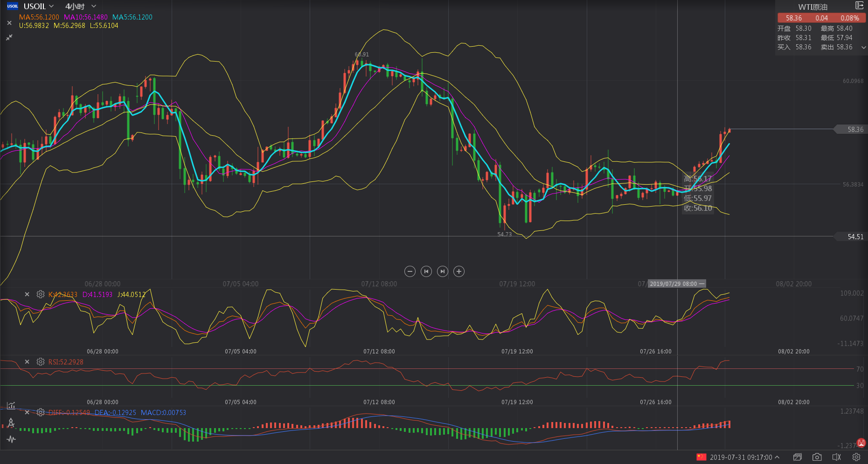The width and height of the screenshot is (868, 464).
Task: Click 卖出 58.36 in quote panel
Action: 837,47
